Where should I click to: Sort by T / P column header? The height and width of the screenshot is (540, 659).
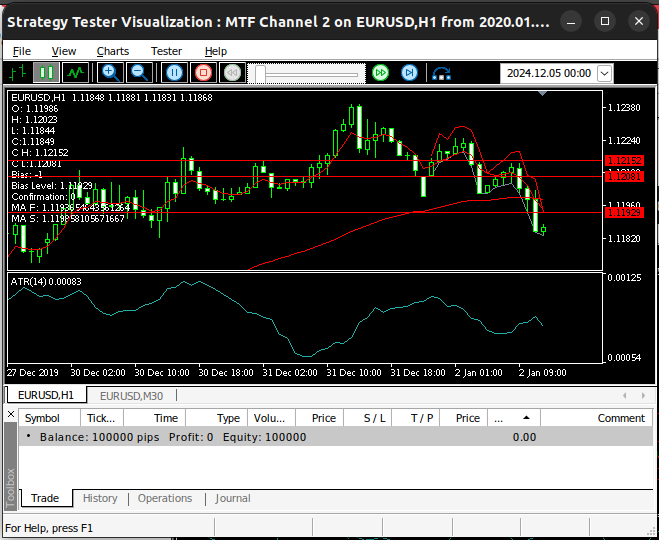point(416,418)
